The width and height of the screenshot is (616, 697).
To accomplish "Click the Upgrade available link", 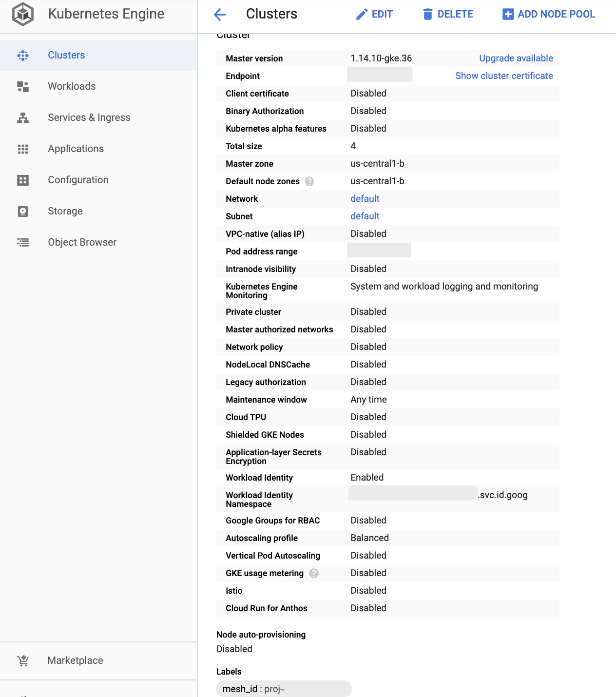I will pyautogui.click(x=516, y=58).
